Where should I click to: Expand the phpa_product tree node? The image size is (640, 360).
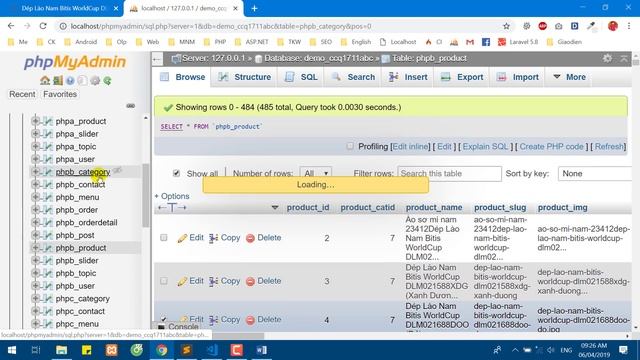pyautogui.click(x=35, y=121)
